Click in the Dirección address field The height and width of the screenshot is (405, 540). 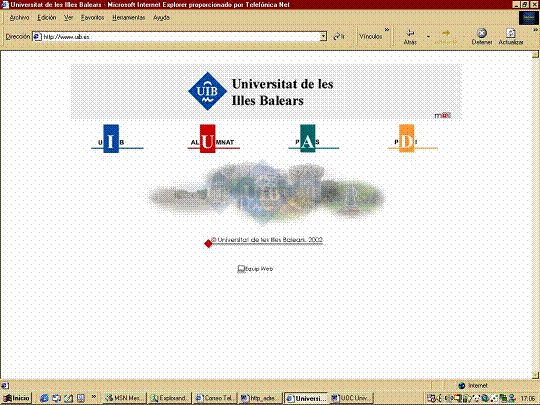pyautogui.click(x=179, y=37)
